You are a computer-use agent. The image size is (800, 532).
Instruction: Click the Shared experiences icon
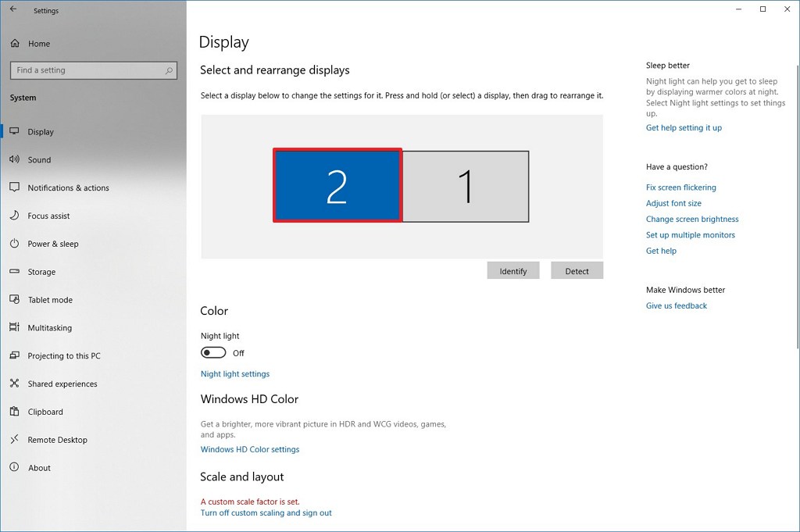14,383
